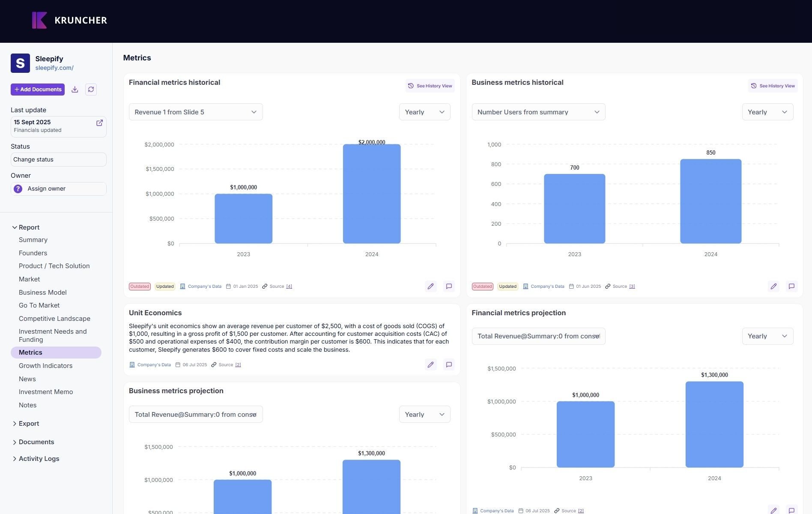Open comment icon on Business metrics historical

tap(791, 287)
